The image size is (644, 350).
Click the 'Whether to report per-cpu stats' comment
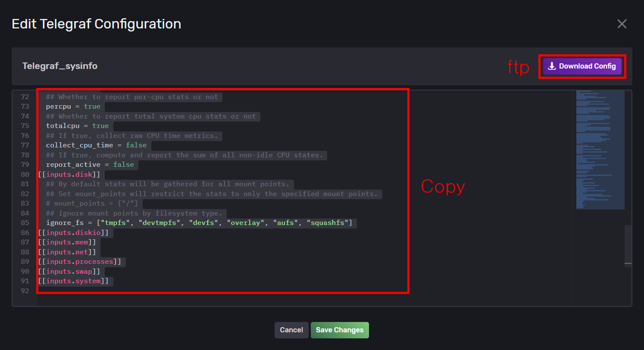point(132,97)
